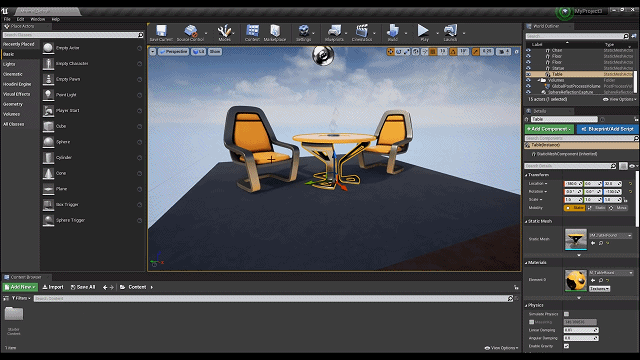Select the Cube shape in Place Actors
This screenshot has height=360, width=640.
tap(61, 126)
